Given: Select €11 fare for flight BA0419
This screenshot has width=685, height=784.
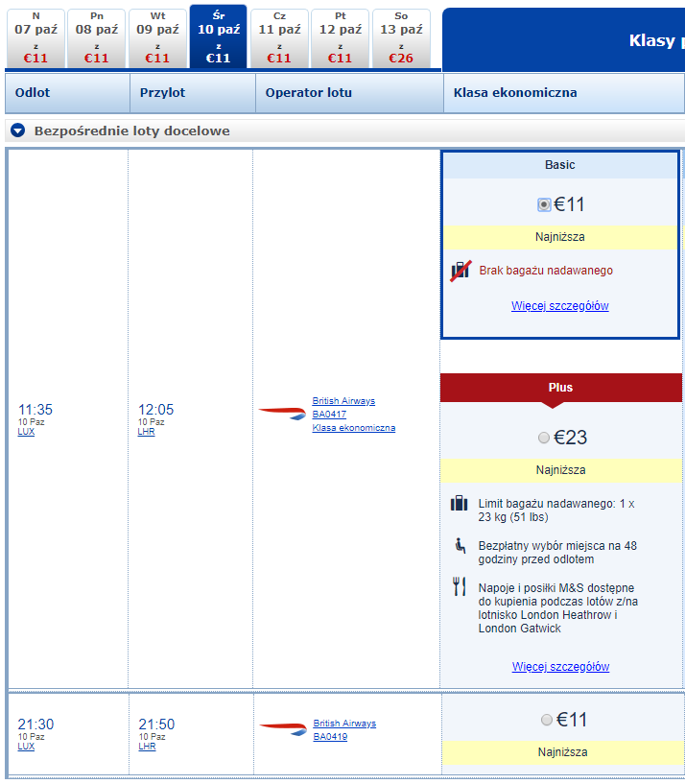Looking at the screenshot, I should 547,720.
